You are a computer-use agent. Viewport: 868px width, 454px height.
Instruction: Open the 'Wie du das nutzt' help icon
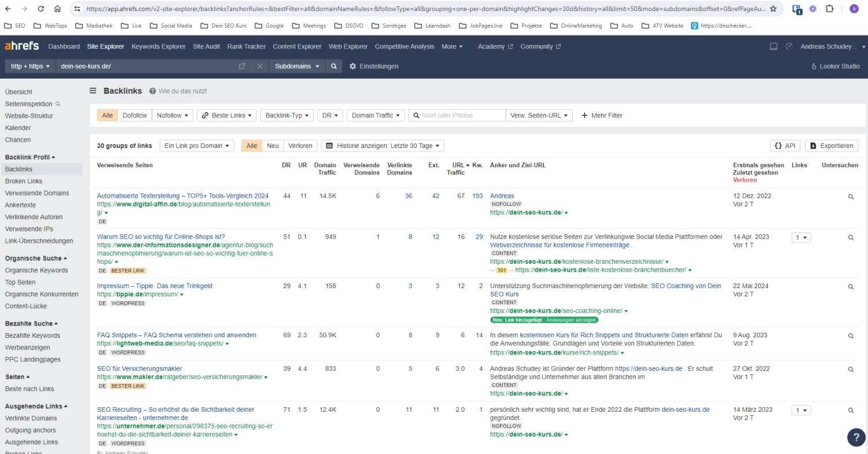153,91
